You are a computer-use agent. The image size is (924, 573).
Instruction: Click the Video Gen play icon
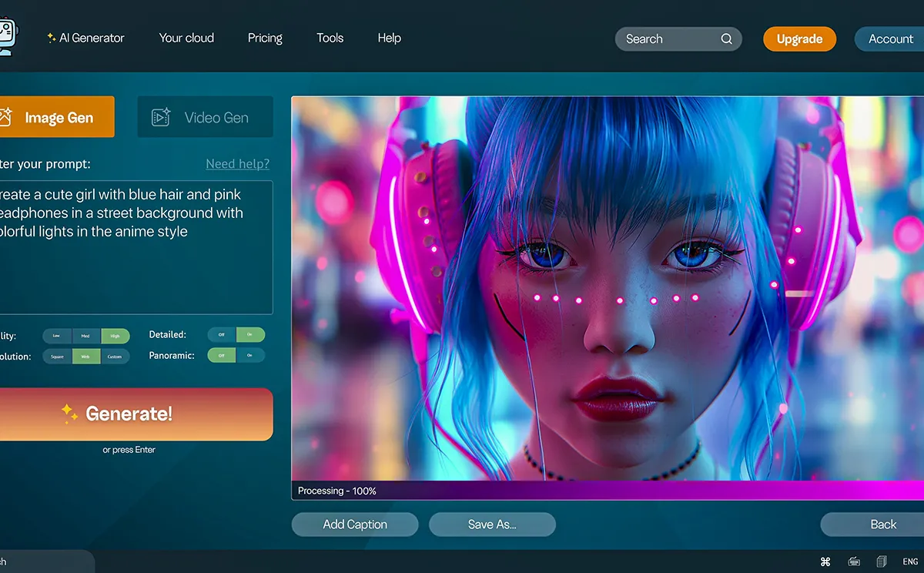point(161,117)
